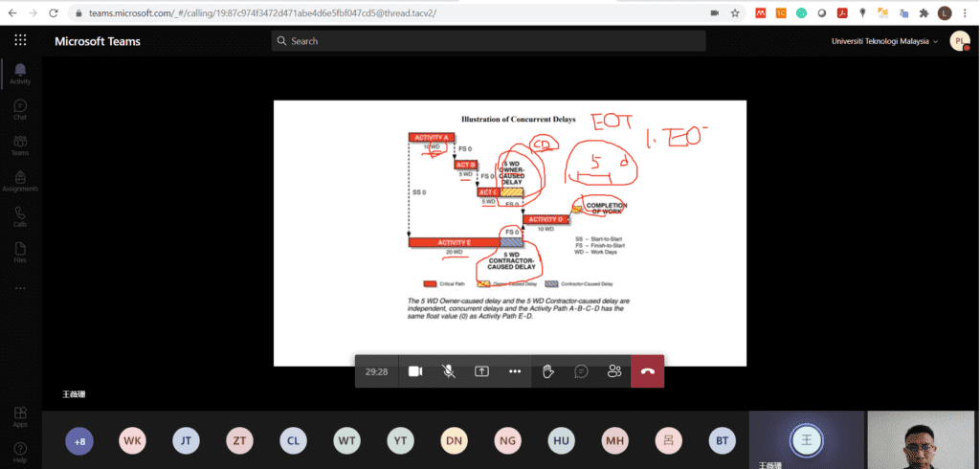Open the Calls section

(x=20, y=216)
